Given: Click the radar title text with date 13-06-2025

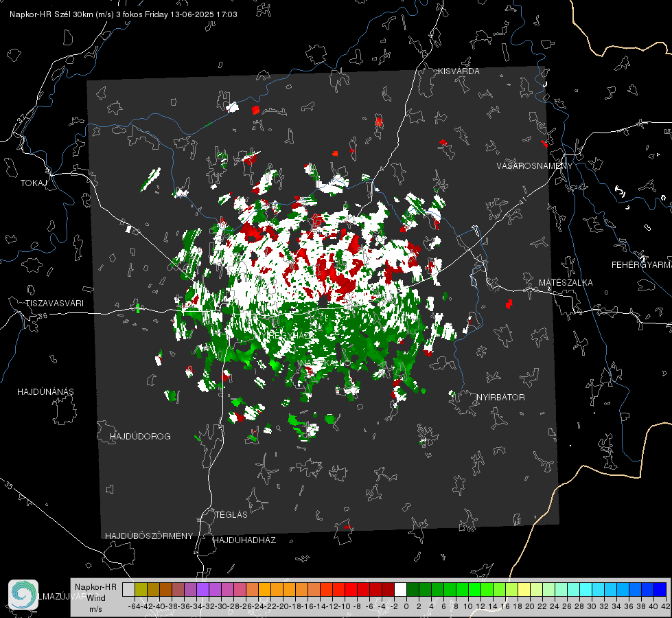Looking at the screenshot, I should click(x=124, y=14).
